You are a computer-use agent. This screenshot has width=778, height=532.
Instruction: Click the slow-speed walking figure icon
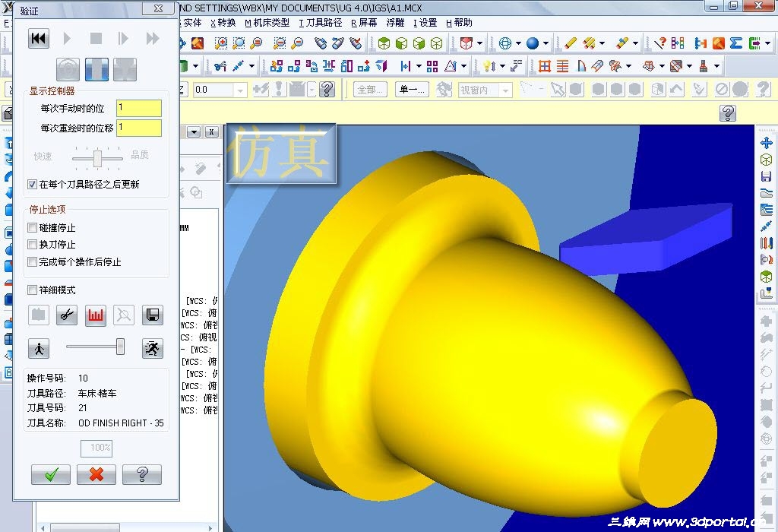click(39, 348)
